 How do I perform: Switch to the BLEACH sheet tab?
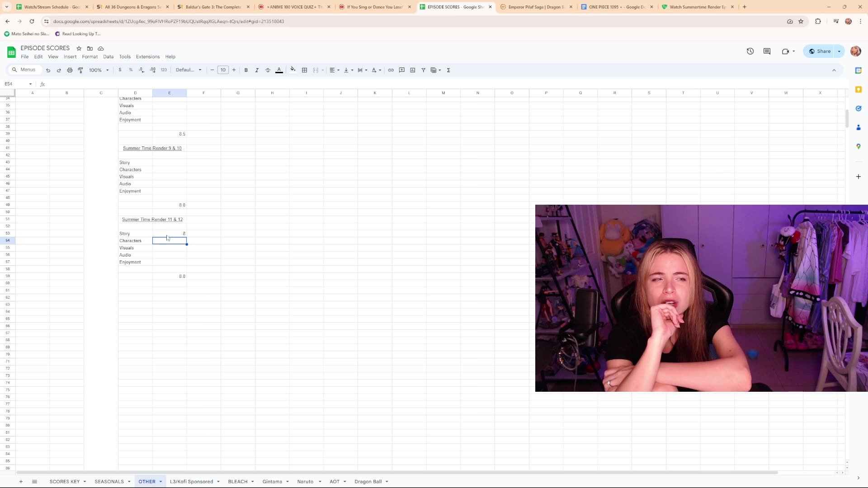point(237,482)
